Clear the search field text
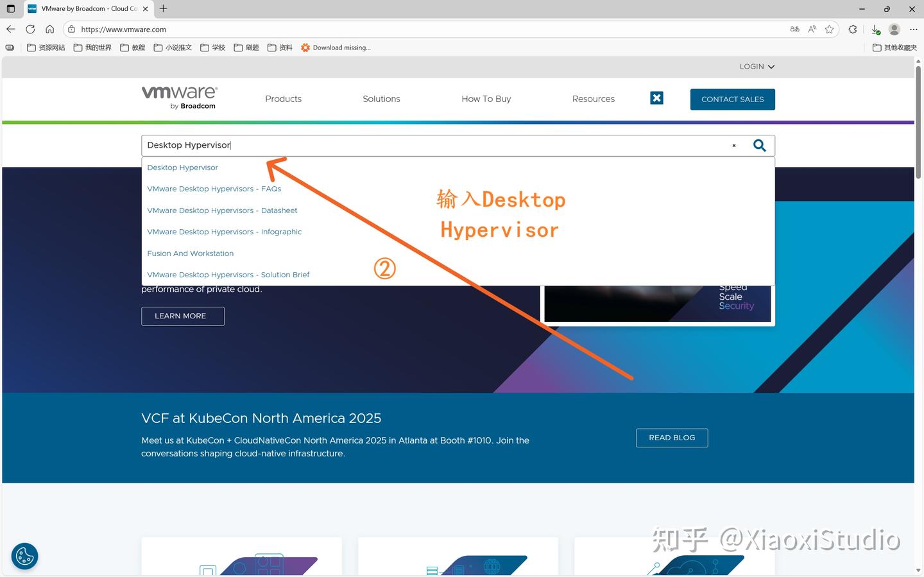Viewport: 924px width, 577px height. pyautogui.click(x=734, y=146)
